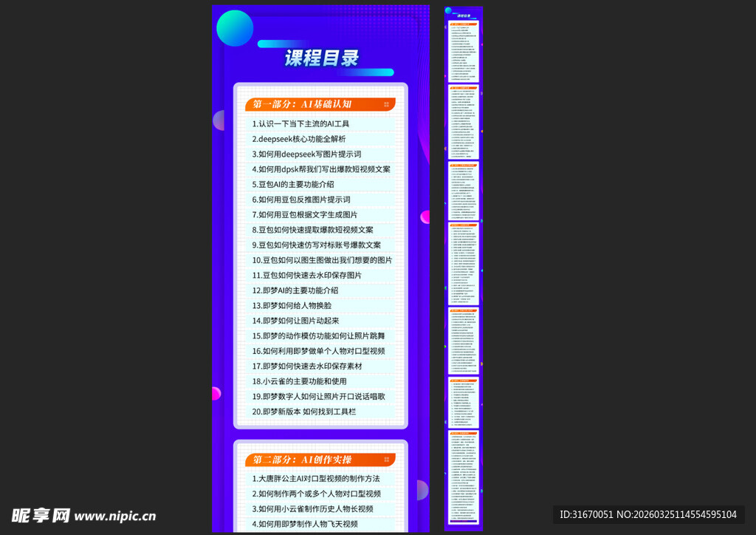Select the ID:31670051 info bar
Screen dimensions: 756x535
point(653,514)
